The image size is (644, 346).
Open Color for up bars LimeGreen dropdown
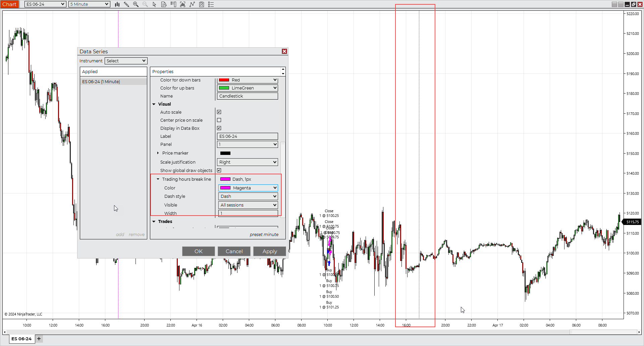248,88
